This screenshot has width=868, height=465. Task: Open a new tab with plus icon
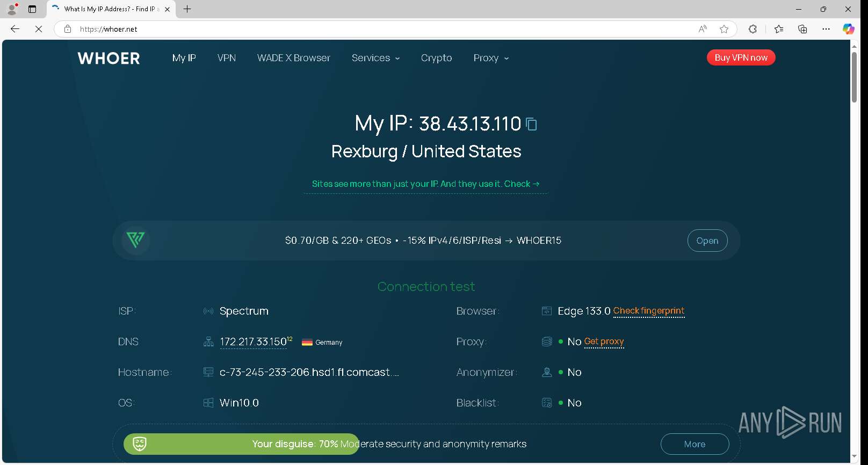click(x=187, y=9)
